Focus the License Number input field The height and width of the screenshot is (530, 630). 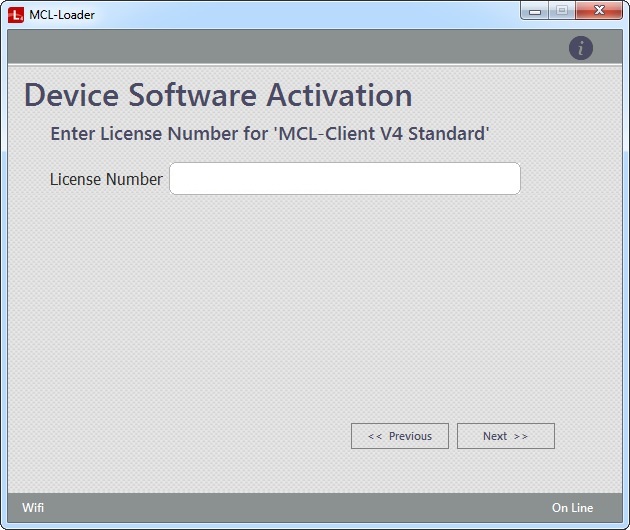click(x=344, y=179)
